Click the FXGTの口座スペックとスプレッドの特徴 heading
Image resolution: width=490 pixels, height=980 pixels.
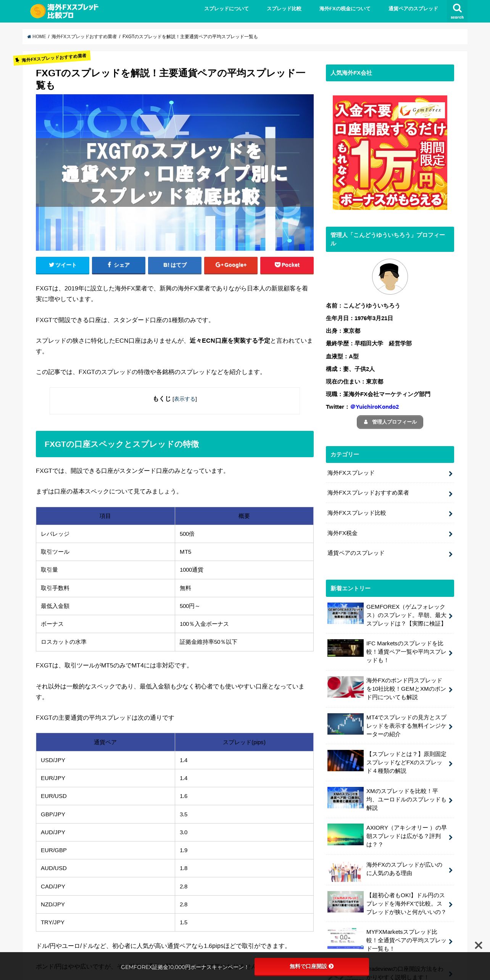[x=175, y=444]
